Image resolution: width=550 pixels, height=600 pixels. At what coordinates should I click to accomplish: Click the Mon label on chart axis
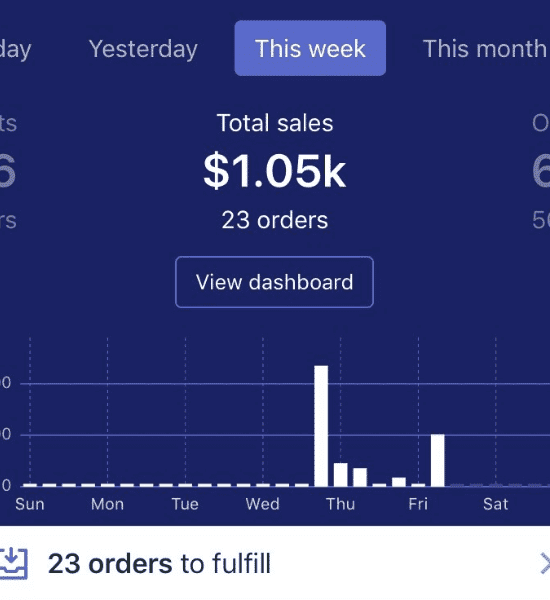(x=107, y=504)
